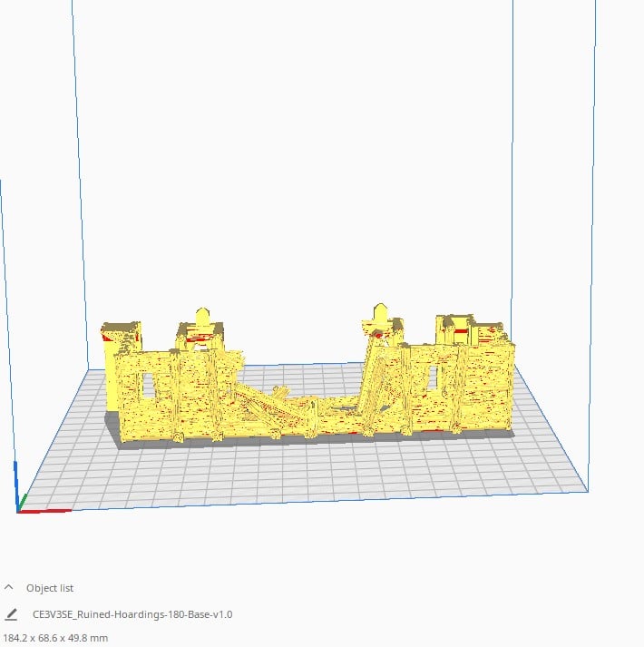Click the window opening in the right tower
The height and width of the screenshot is (647, 644).
coord(432,379)
